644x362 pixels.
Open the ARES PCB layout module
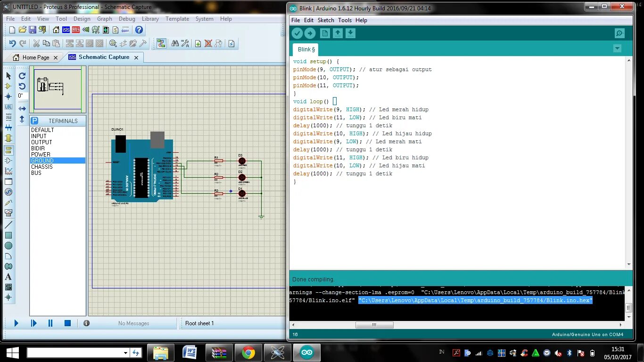(76, 30)
